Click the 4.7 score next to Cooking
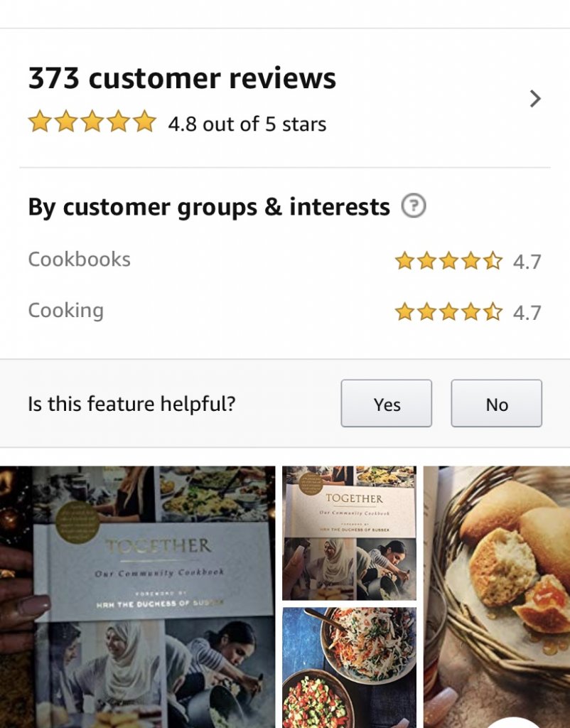Image resolution: width=570 pixels, height=728 pixels. 527,312
